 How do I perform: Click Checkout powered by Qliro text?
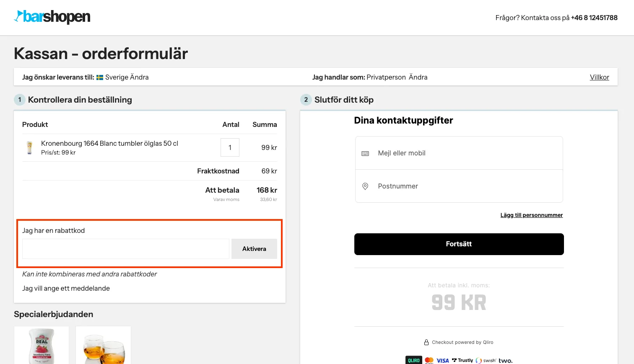click(x=463, y=342)
